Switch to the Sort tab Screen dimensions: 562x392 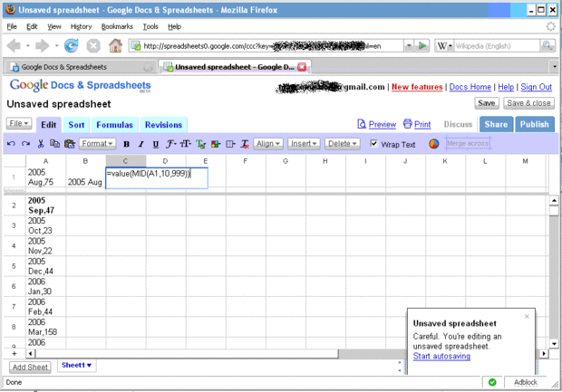[76, 125]
